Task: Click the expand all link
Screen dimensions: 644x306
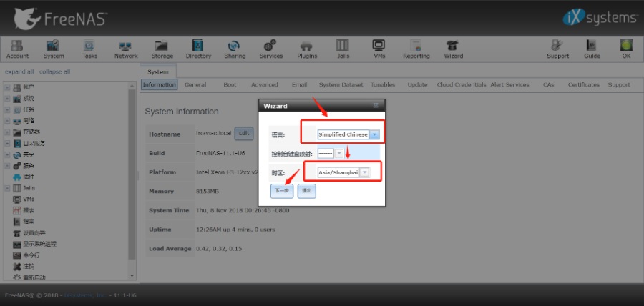Action: click(19, 71)
